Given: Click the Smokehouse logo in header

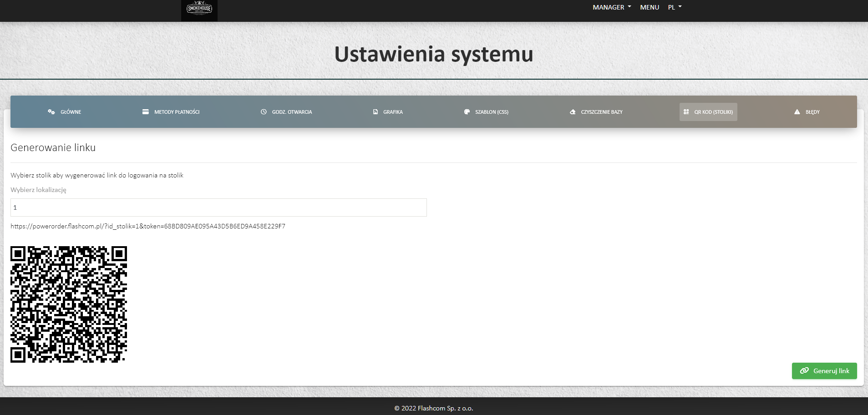Looking at the screenshot, I should [x=199, y=10].
